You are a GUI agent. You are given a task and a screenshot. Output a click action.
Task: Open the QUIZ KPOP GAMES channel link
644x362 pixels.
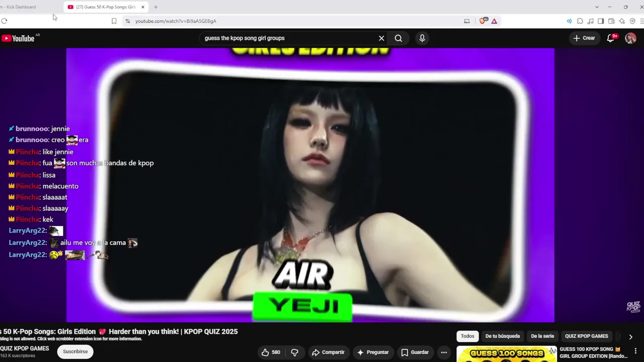coord(25,348)
